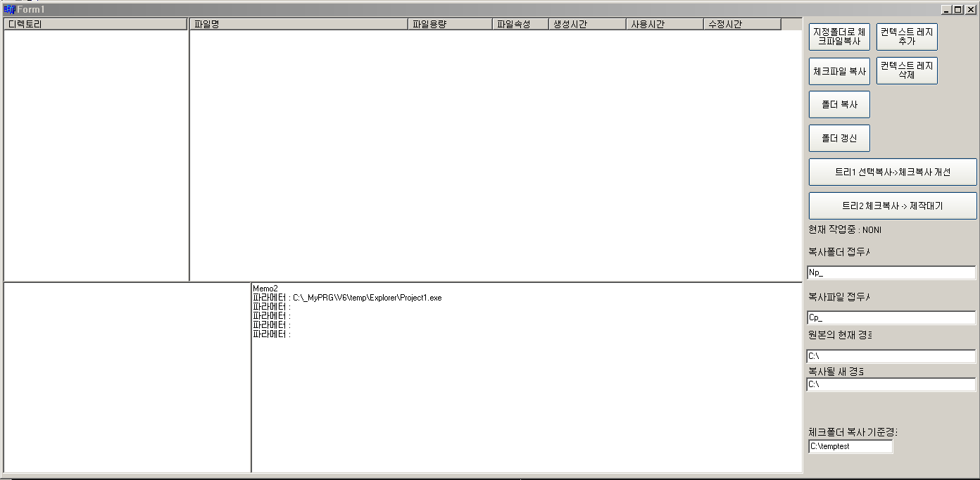Focus the 복사폴더 접두사 field containing Np_
This screenshot has height=480, width=980.
(x=891, y=272)
